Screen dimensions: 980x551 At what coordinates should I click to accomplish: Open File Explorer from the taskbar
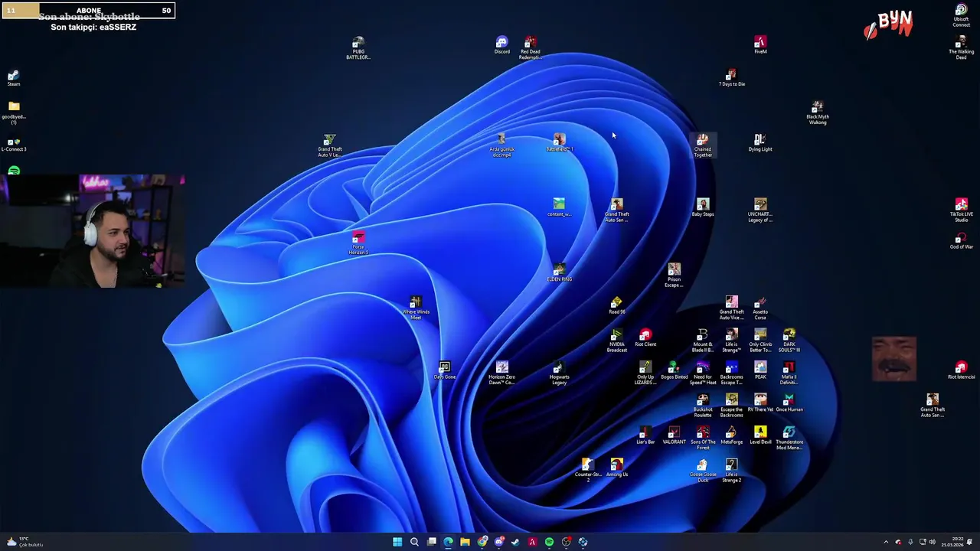point(465,542)
